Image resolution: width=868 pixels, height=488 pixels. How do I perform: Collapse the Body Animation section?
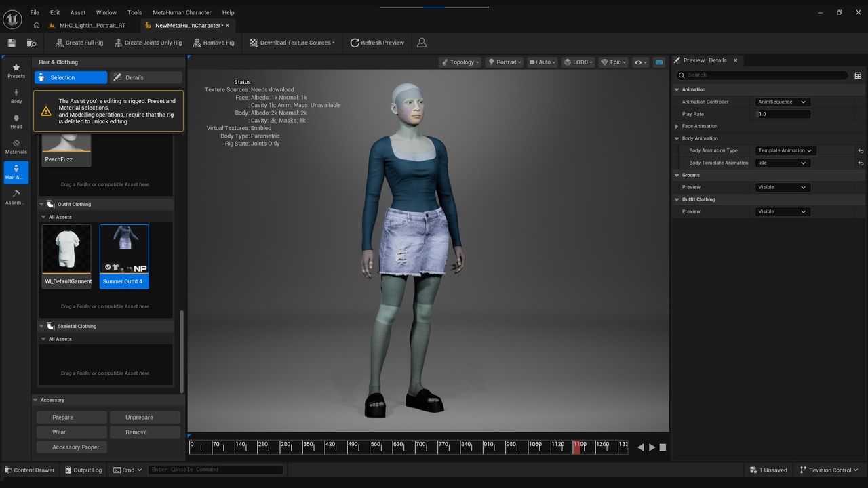pyautogui.click(x=677, y=138)
